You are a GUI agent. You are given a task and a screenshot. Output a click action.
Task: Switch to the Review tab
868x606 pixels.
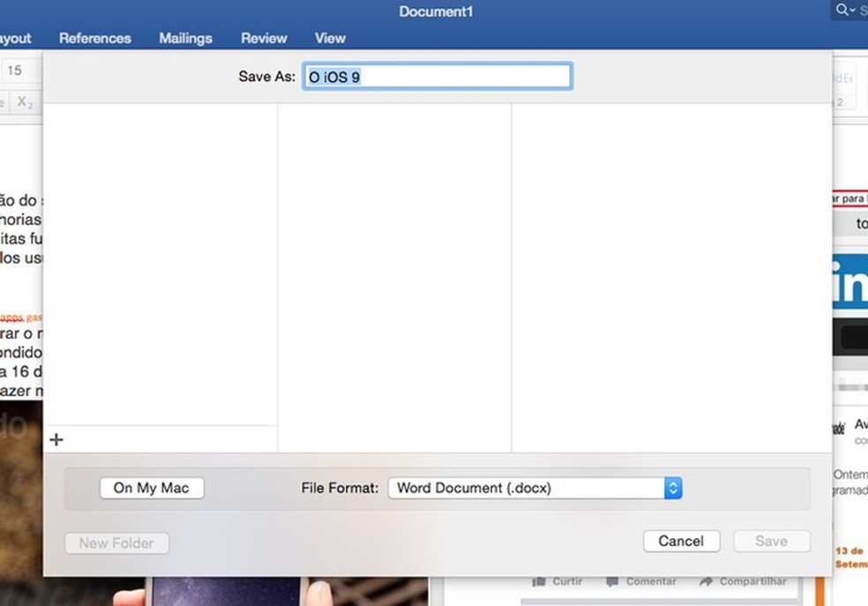click(x=264, y=38)
